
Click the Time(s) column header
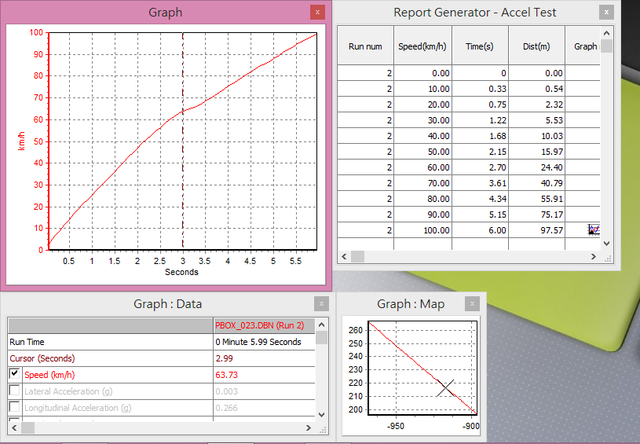click(x=480, y=45)
